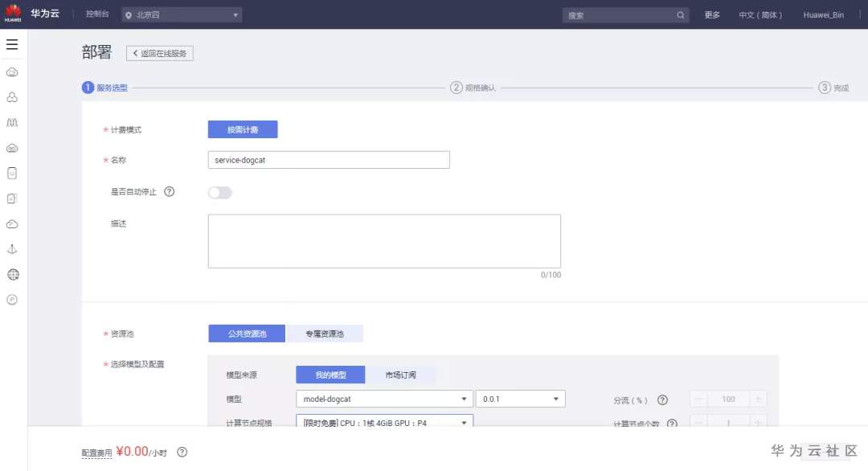The image size is (868, 471).
Task: Open the 中文(简体) language menu
Action: click(760, 15)
